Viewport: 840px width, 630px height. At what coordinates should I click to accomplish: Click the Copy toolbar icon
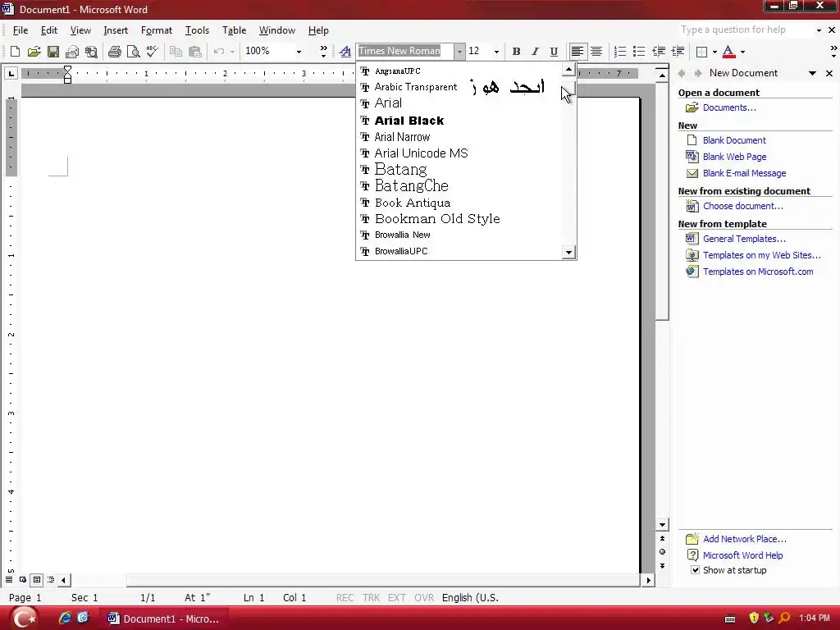tap(176, 52)
